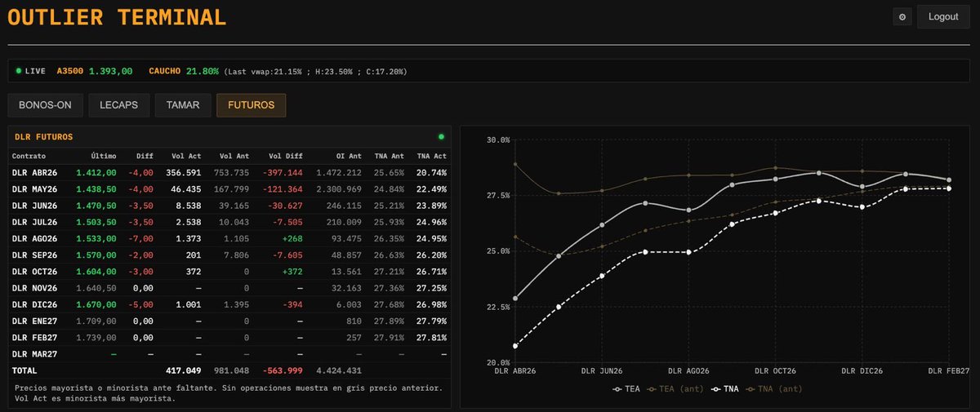This screenshot has width=980, height=412.
Task: Switch to the BONOS-ON tab
Action: coord(44,104)
